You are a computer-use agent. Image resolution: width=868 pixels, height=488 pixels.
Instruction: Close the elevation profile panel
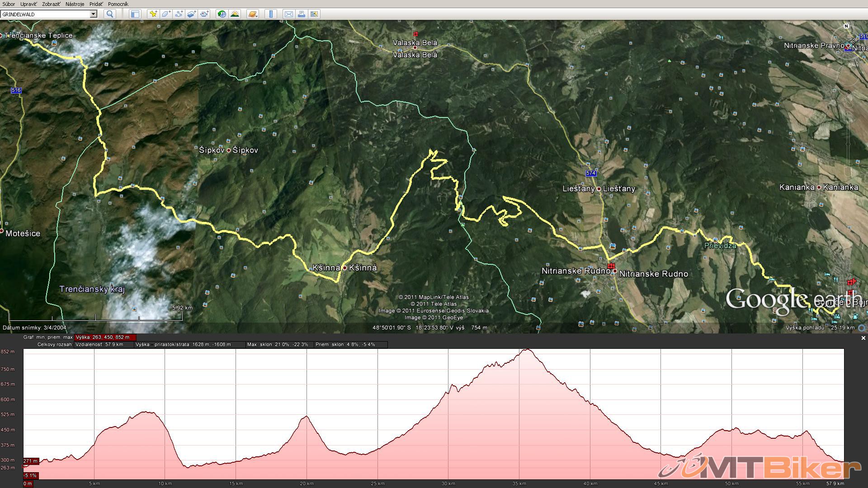pyautogui.click(x=863, y=338)
